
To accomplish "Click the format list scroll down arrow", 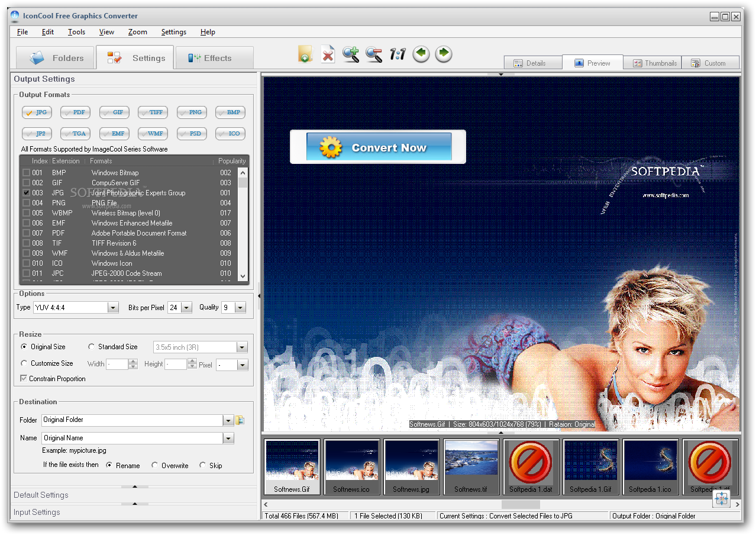I will [x=243, y=276].
